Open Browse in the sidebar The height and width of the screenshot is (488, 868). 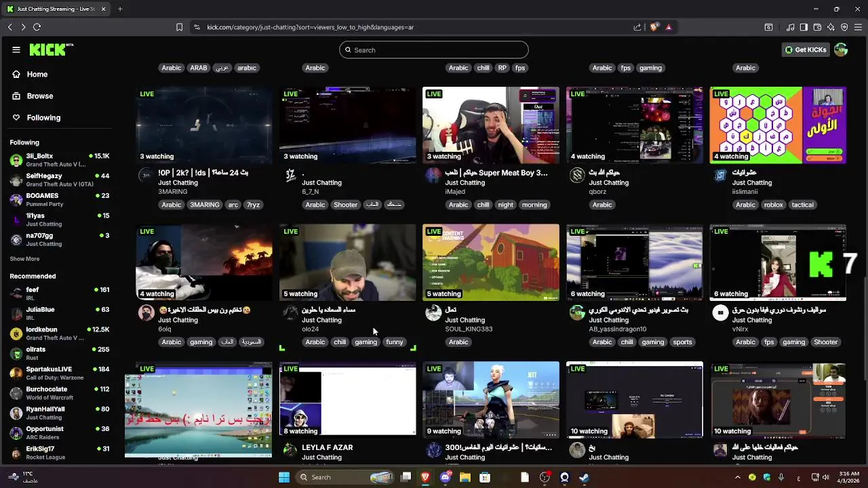(40, 96)
